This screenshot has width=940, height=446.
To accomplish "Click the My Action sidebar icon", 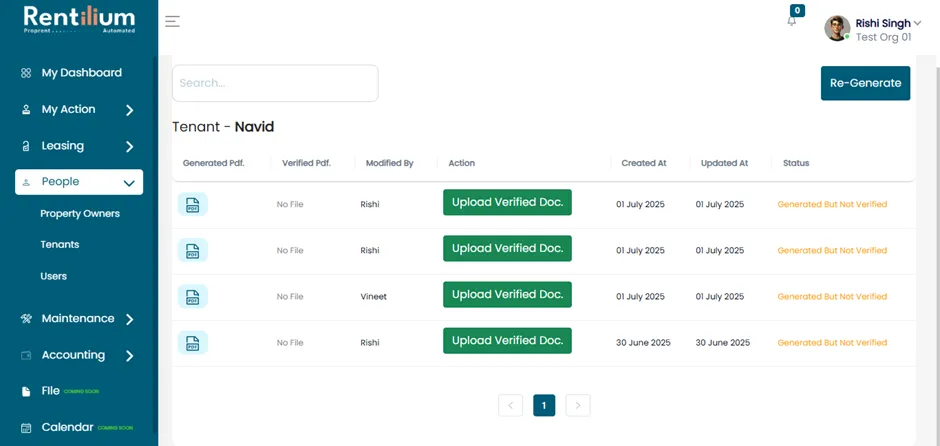I will point(26,110).
